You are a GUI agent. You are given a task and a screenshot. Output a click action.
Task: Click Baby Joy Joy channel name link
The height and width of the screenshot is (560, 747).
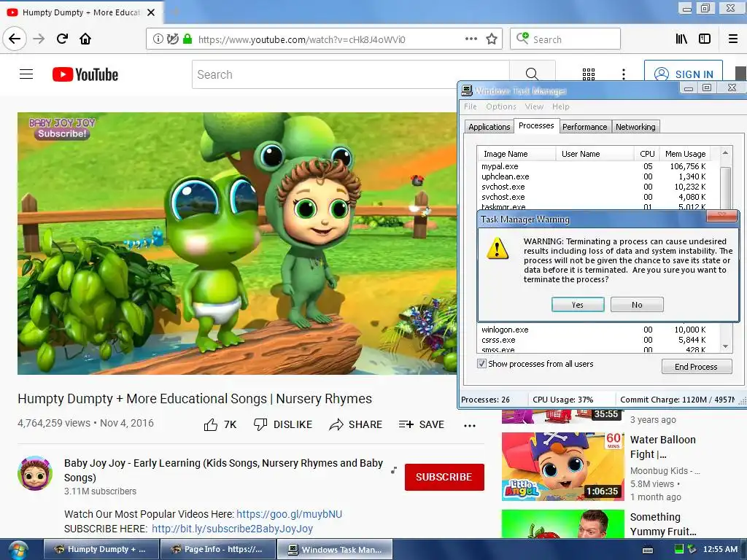click(x=223, y=470)
